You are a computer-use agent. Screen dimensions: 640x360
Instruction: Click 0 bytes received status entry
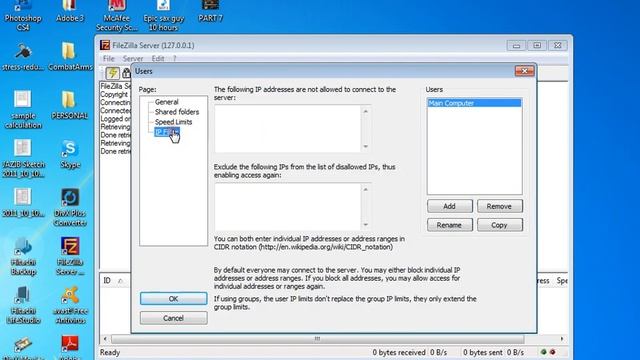[x=399, y=352]
